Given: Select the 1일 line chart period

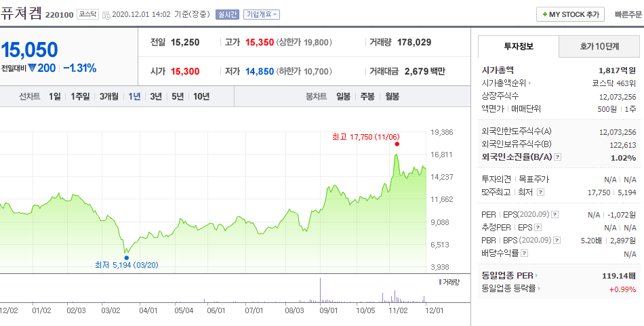Looking at the screenshot, I should click(x=55, y=96).
